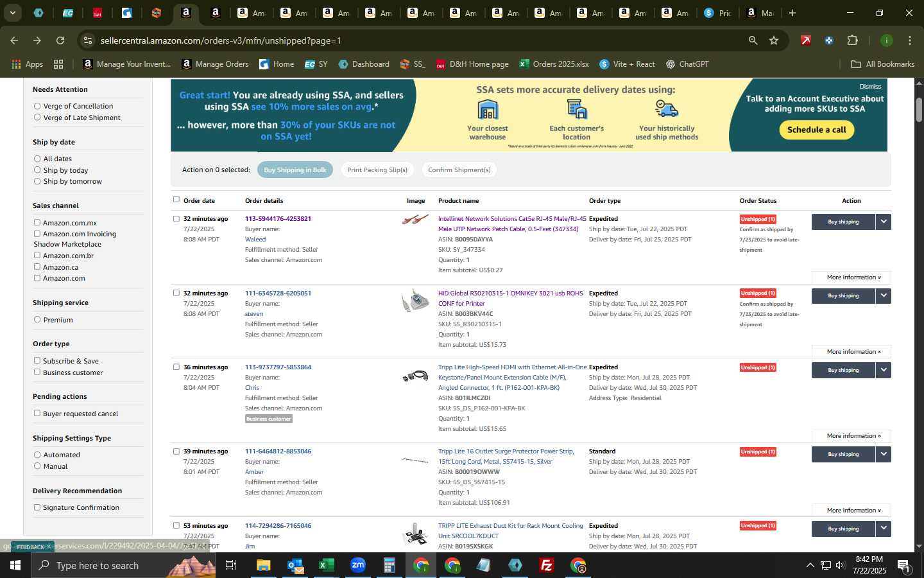Expand More information for HID Global order
The width and height of the screenshot is (924, 578).
pyautogui.click(x=851, y=352)
